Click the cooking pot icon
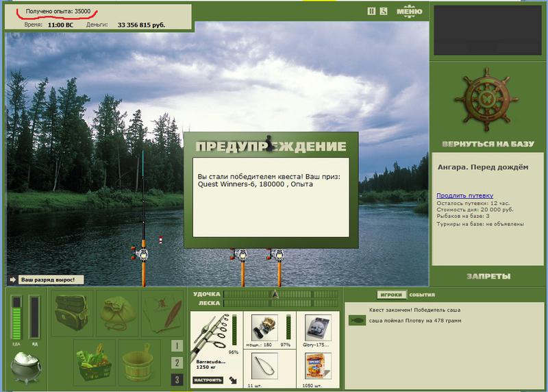Viewport: 548px width, 392px height. click(25, 367)
